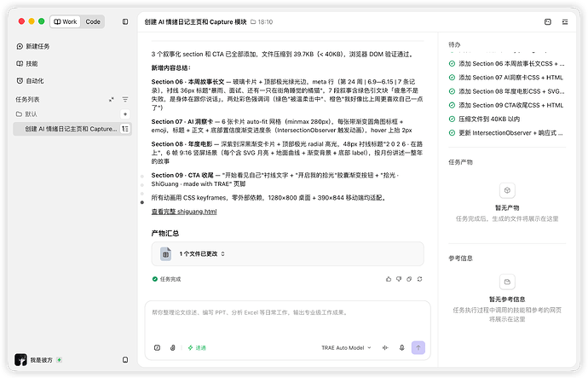Click the file icon in 产物汇总 card
Image resolution: width=588 pixels, height=378 pixels.
[x=166, y=253]
